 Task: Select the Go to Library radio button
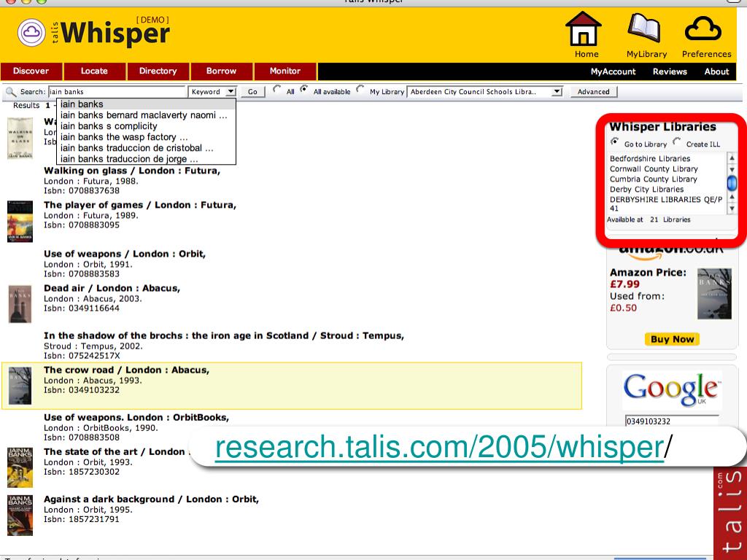tap(614, 141)
